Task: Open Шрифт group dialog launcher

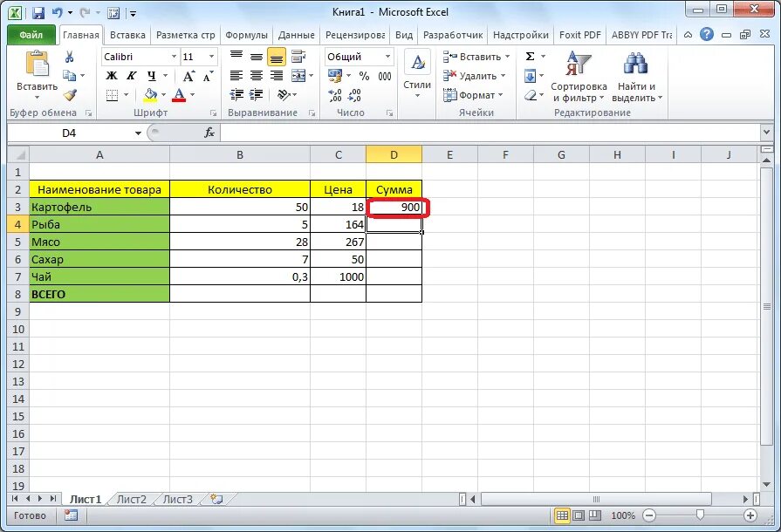Action: point(213,113)
